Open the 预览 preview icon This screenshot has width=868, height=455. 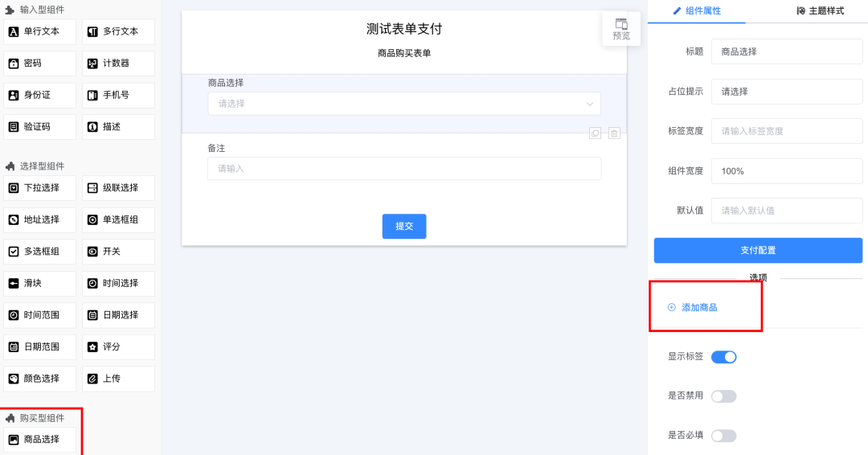pyautogui.click(x=621, y=29)
